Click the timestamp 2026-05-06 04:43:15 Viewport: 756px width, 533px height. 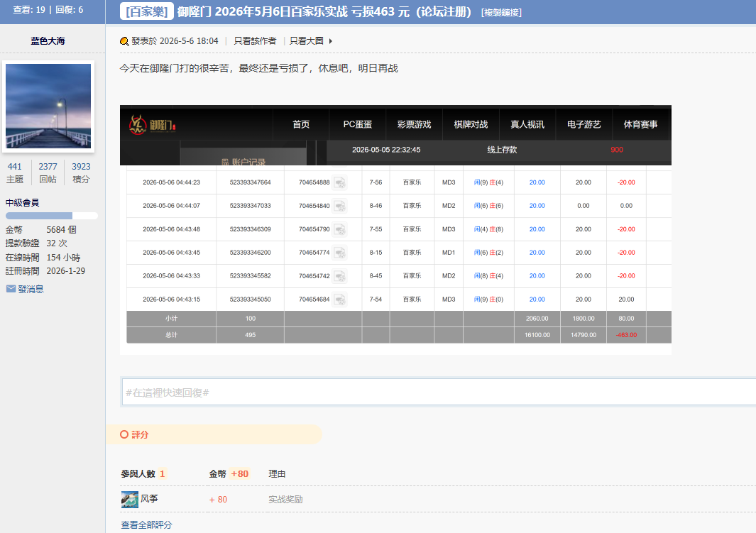pos(171,300)
